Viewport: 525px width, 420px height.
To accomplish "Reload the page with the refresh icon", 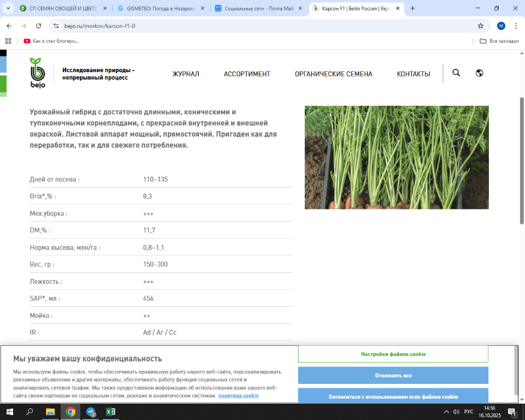I will pos(38,26).
